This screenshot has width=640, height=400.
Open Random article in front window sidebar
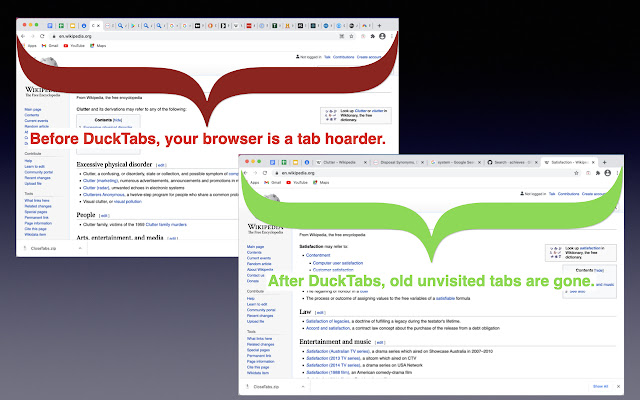[259, 264]
